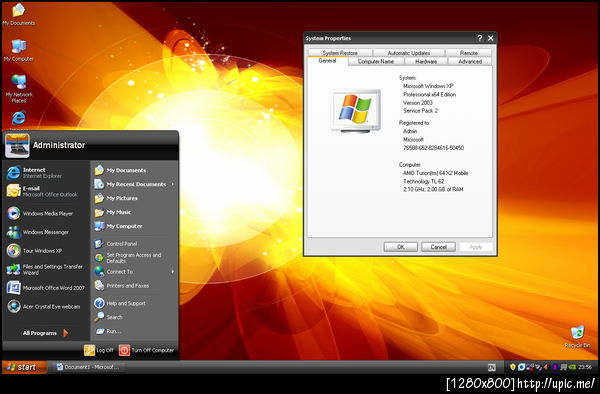Click Turn Off Computer button
The image size is (600, 394).
[x=146, y=350]
